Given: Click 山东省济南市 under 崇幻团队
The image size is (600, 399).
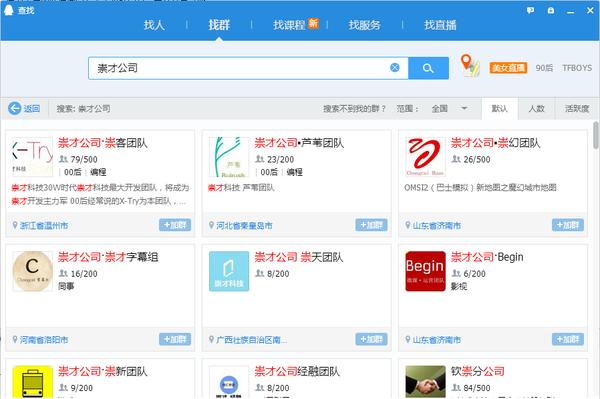Looking at the screenshot, I should coord(437,225).
